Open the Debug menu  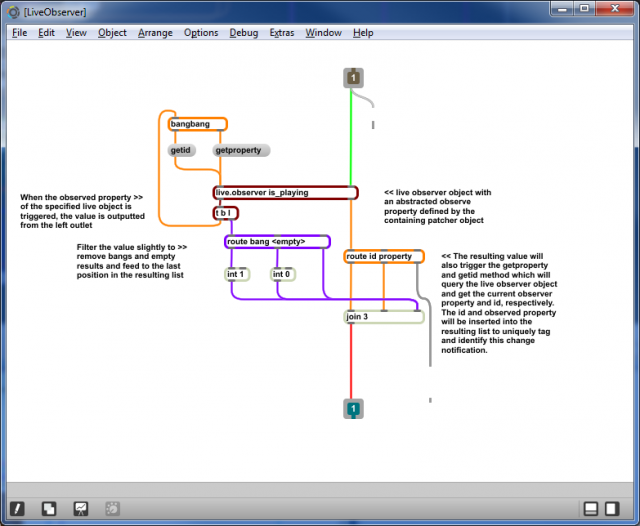tap(243, 33)
